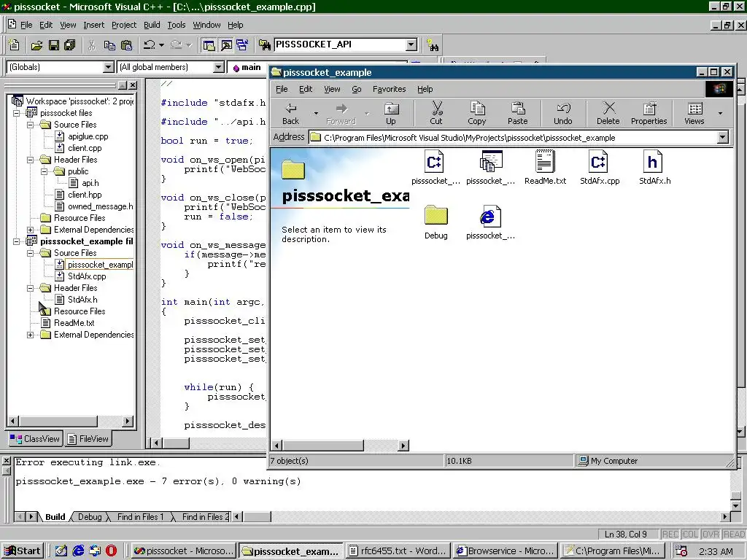Click the Views button in explorer toolbar

click(x=694, y=113)
